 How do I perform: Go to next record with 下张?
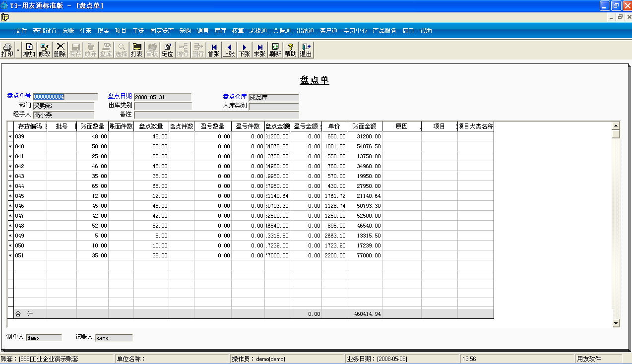point(245,50)
